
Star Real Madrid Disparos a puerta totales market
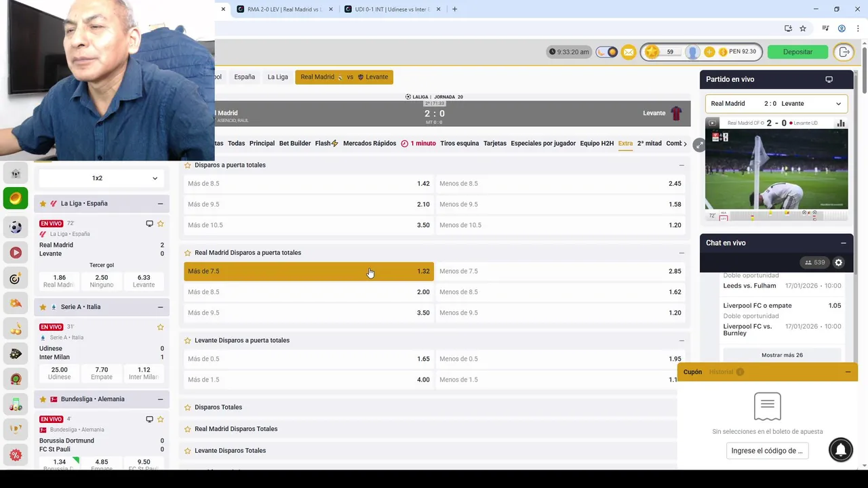pos(188,253)
